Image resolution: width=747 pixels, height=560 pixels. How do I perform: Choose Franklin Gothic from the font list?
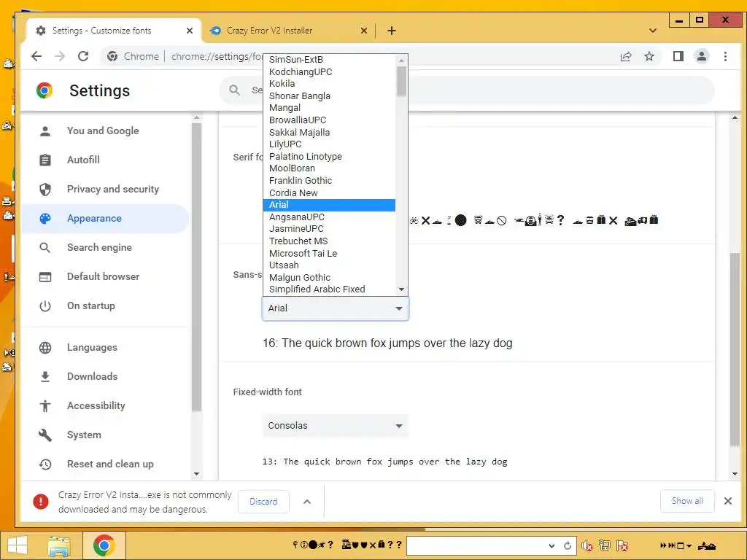point(329,181)
